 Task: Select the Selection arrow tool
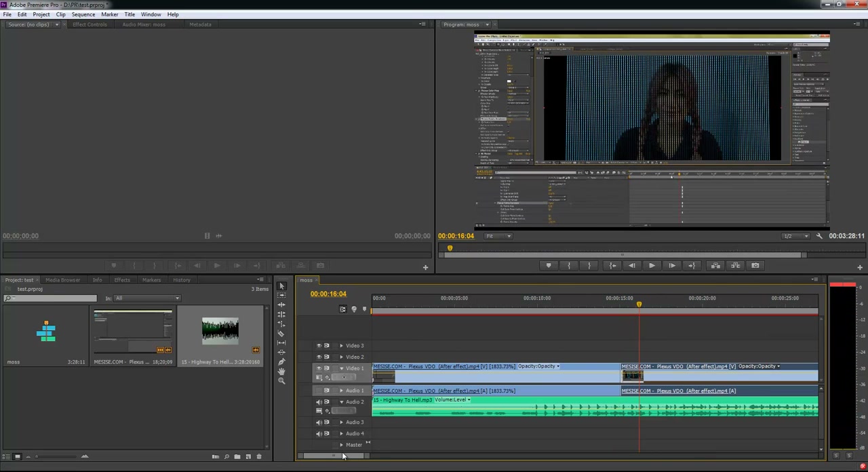click(x=281, y=286)
